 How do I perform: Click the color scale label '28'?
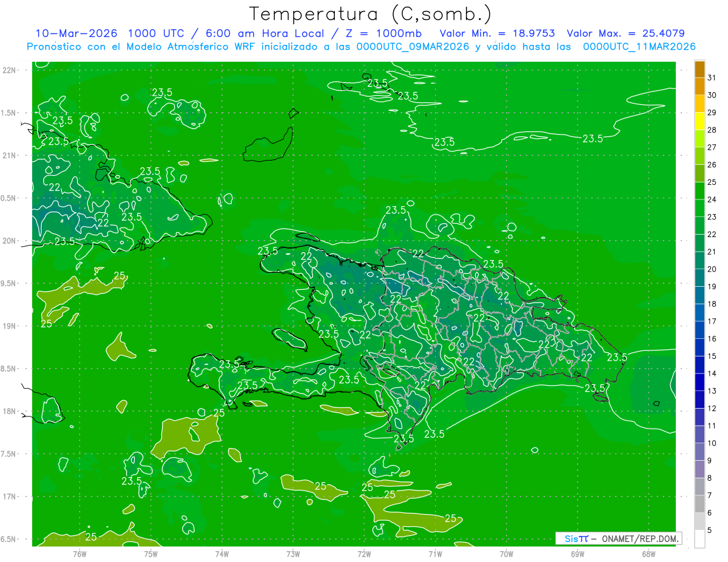[712, 130]
